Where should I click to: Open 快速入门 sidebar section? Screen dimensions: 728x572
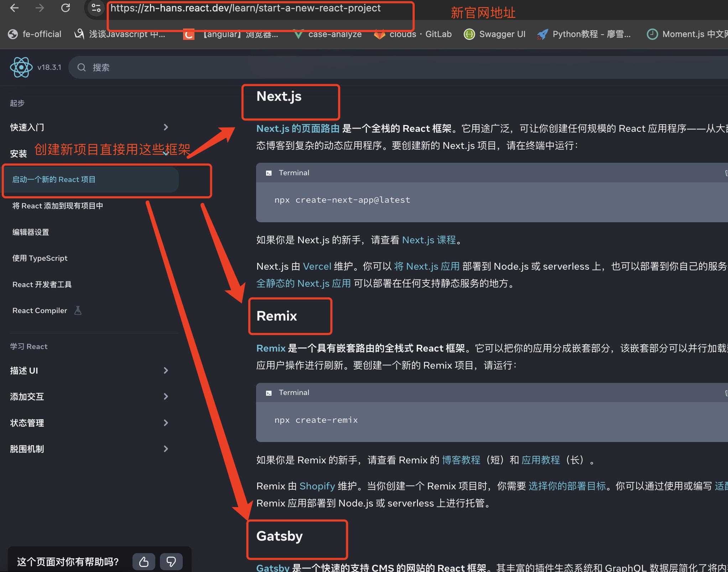coord(27,127)
